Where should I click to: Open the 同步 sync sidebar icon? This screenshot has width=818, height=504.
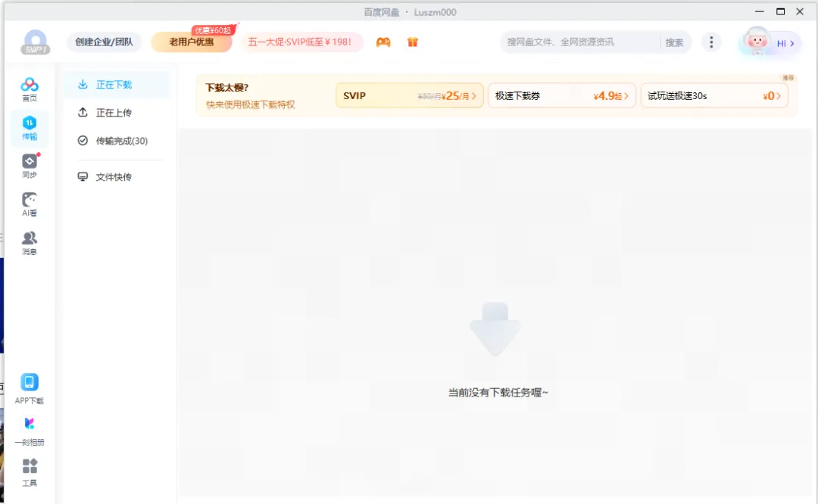point(30,166)
